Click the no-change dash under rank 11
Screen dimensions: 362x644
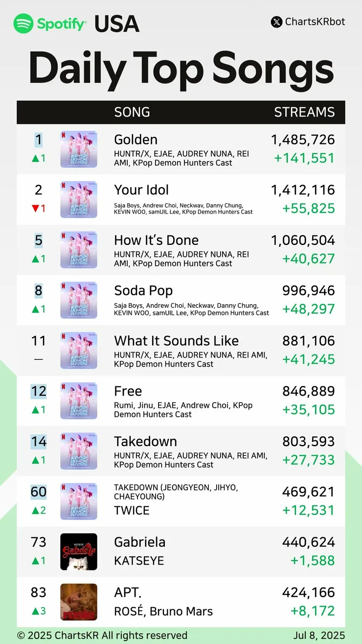38,359
